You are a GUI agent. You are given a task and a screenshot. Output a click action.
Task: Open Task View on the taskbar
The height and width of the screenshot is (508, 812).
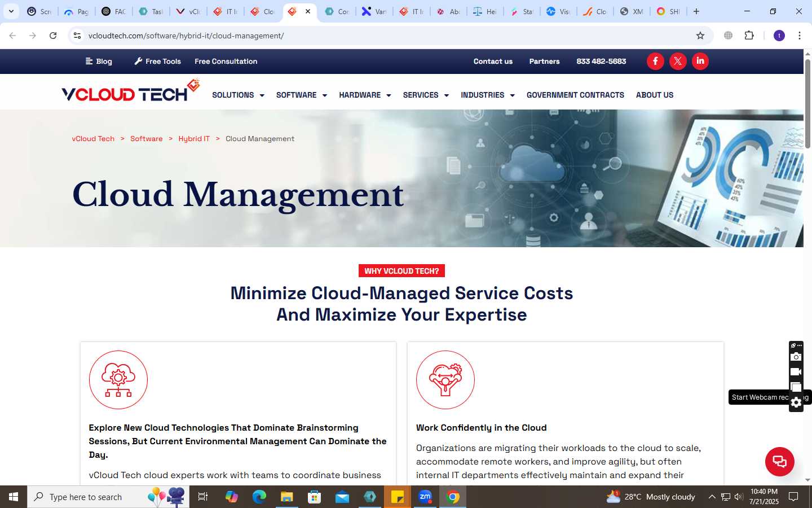[x=203, y=497]
